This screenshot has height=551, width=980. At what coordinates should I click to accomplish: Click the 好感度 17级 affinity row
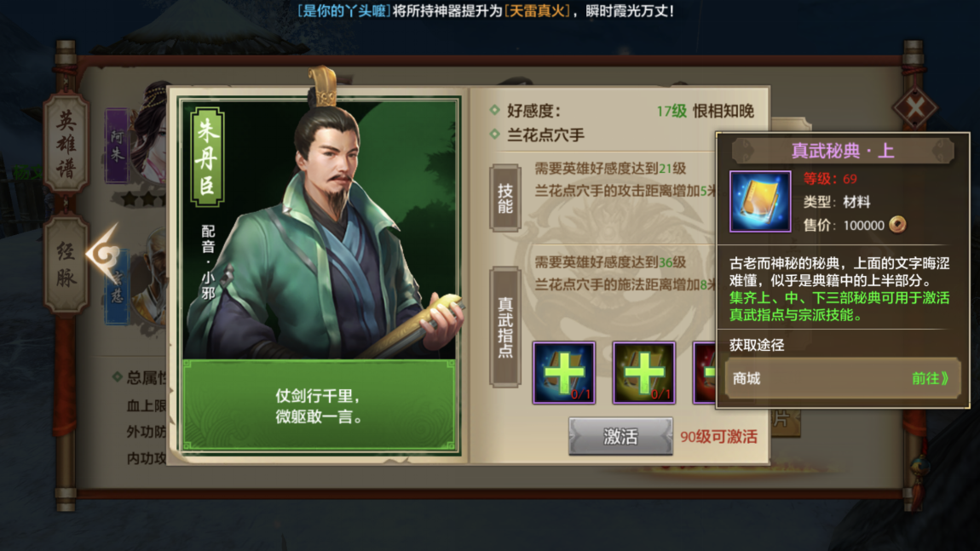(x=622, y=111)
